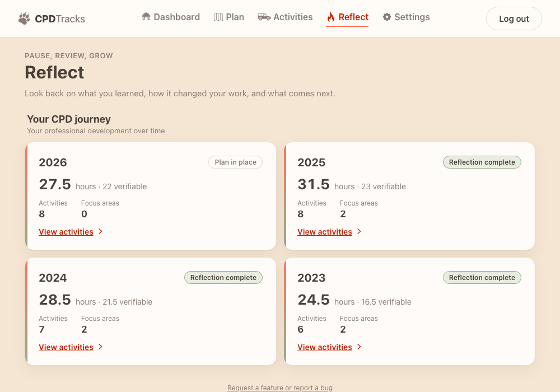Click the Log out button
The width and height of the screenshot is (560, 392).
click(514, 18)
